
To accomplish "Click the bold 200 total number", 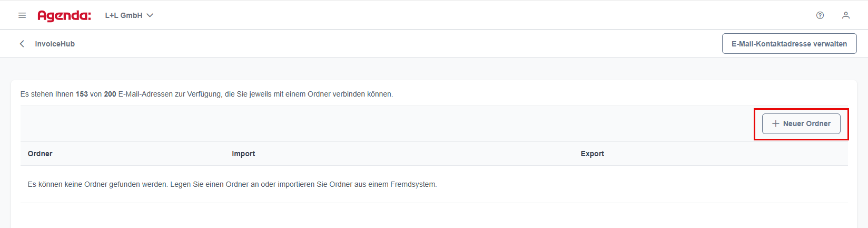I will pos(110,94).
